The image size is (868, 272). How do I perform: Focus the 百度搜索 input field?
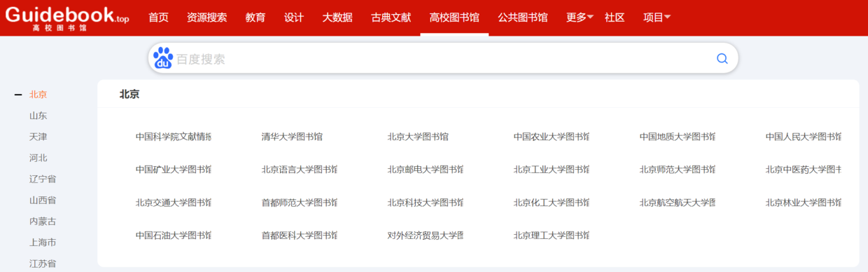coord(442,59)
